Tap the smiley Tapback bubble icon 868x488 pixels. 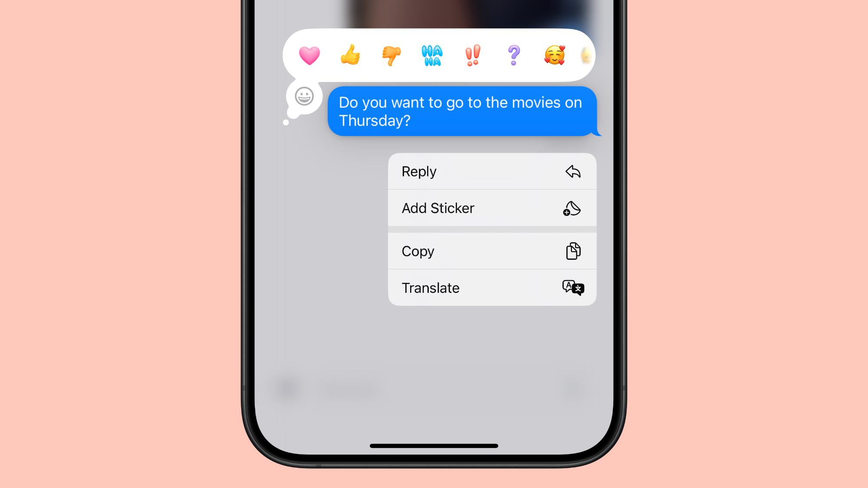coord(305,97)
